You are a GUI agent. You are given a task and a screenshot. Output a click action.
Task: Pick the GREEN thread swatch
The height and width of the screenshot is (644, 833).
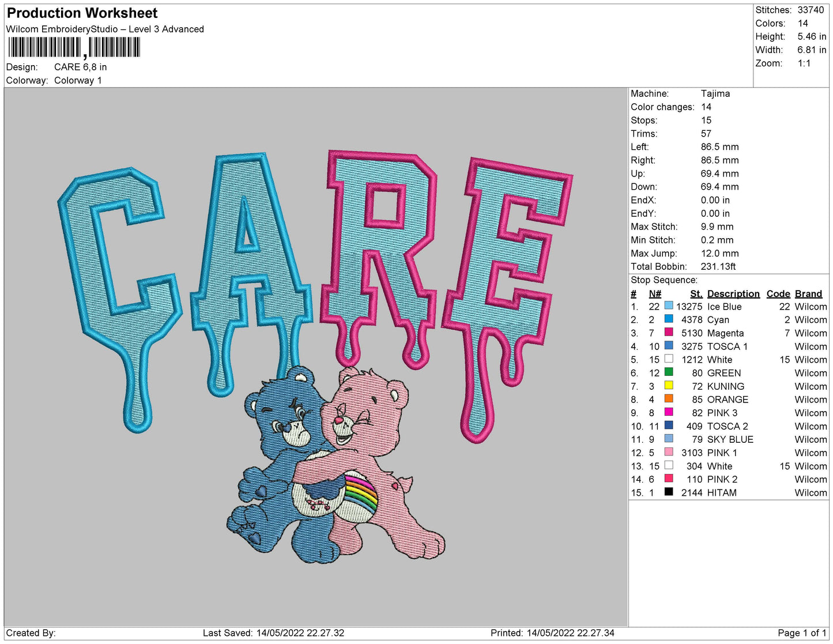click(x=669, y=372)
